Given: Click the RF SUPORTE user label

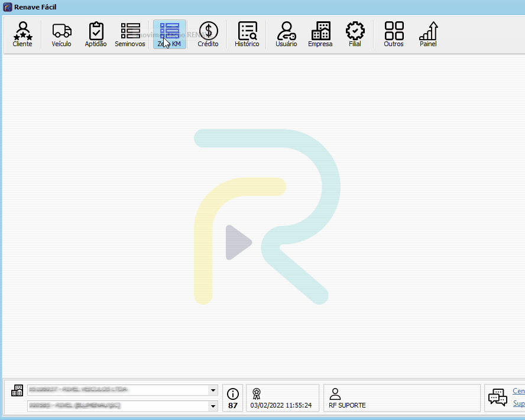Looking at the screenshot, I should (x=347, y=405).
